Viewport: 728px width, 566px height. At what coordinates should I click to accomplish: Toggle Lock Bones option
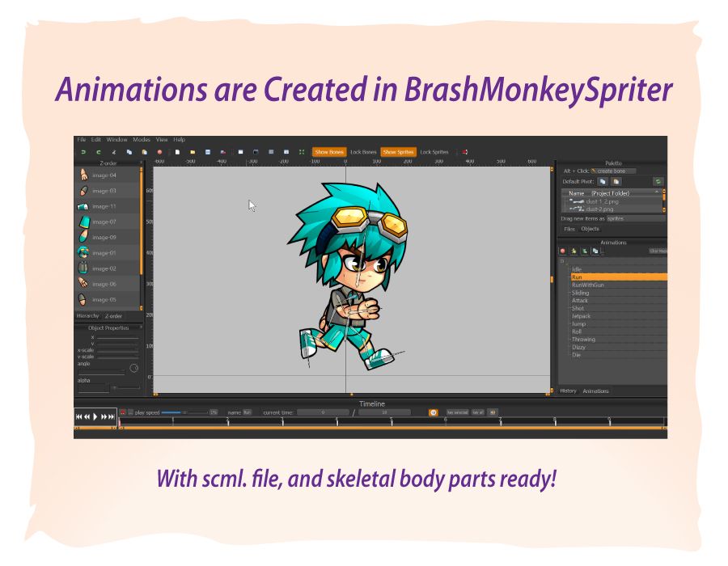[x=363, y=152]
